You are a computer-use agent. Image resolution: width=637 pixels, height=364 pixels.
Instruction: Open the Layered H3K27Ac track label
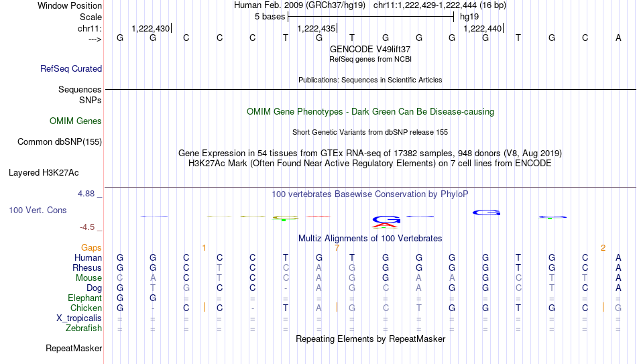point(44,173)
